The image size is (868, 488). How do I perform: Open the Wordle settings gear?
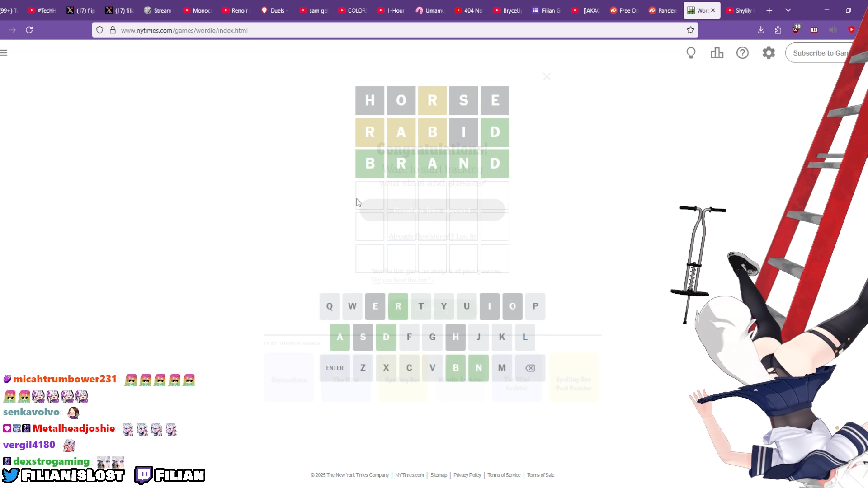click(x=769, y=53)
